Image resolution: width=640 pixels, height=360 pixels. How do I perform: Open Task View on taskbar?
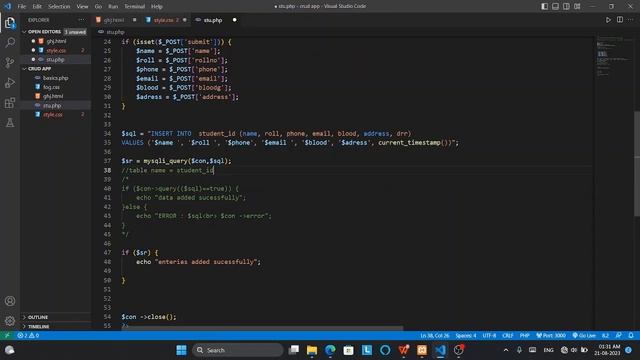coord(293,350)
